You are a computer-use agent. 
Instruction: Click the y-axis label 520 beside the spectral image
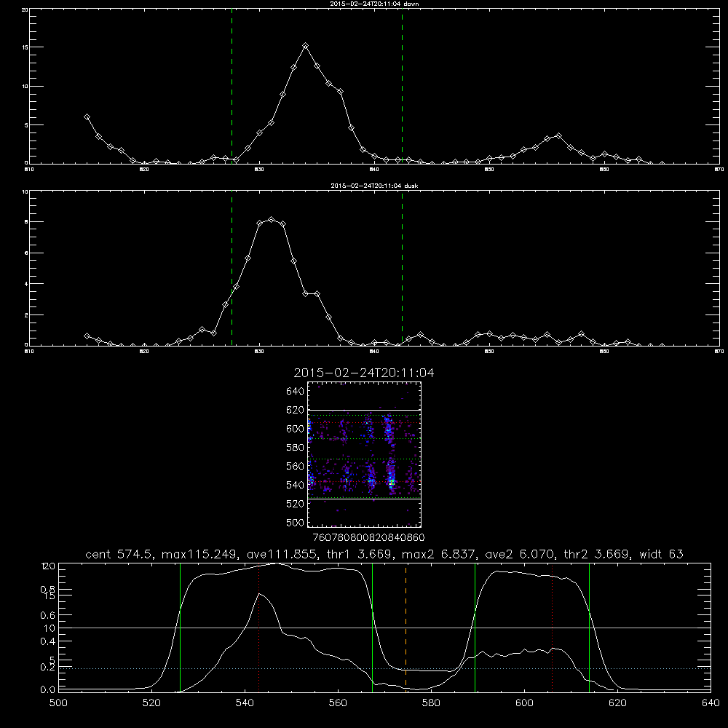click(x=296, y=504)
